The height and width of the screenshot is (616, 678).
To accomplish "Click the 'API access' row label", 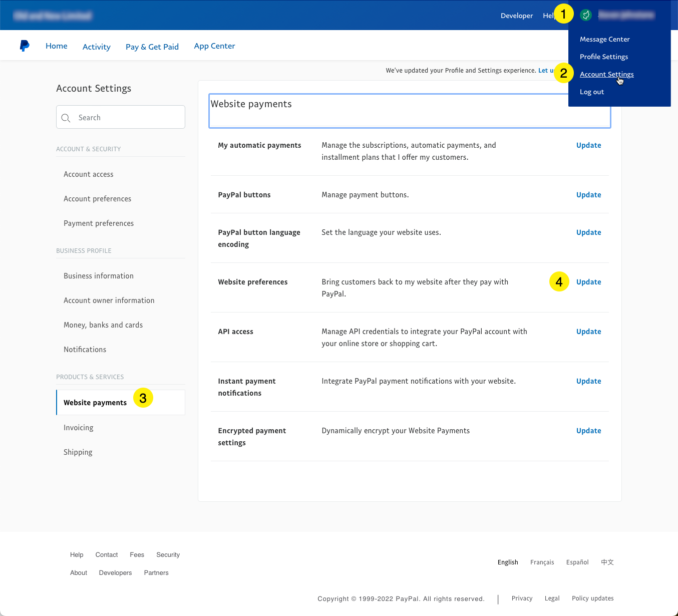I will pos(236,332).
